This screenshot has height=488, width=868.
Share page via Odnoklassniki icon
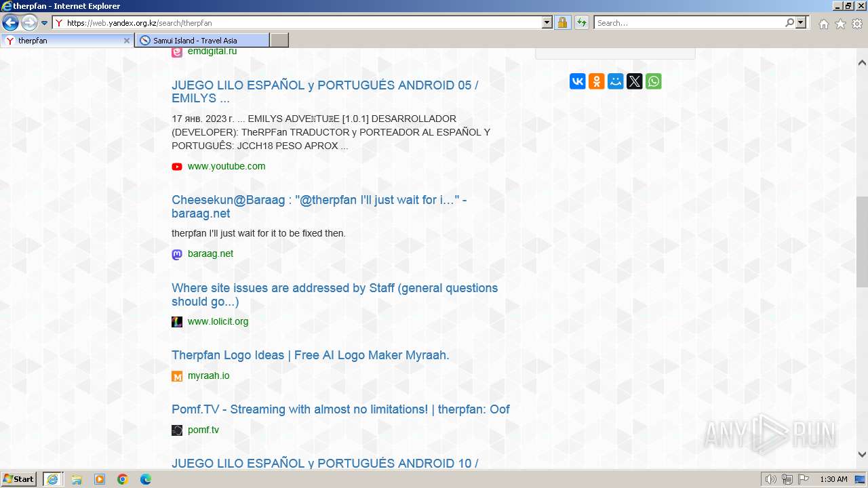(597, 81)
